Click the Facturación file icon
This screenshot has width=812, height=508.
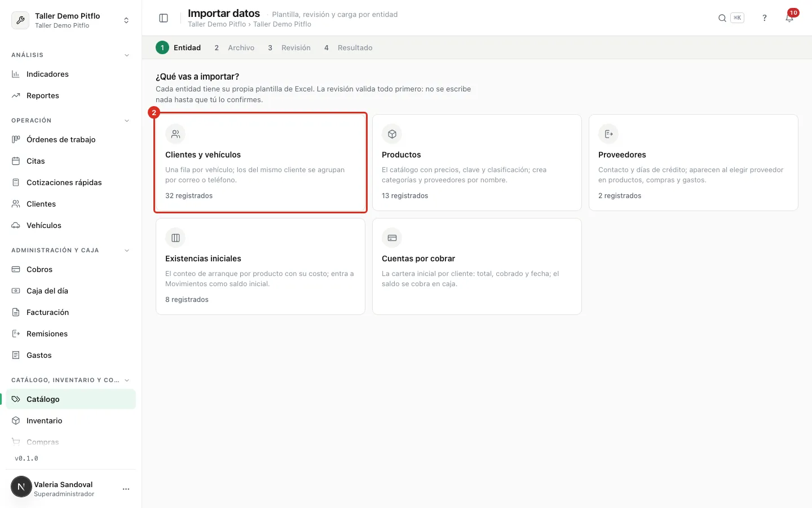16,312
